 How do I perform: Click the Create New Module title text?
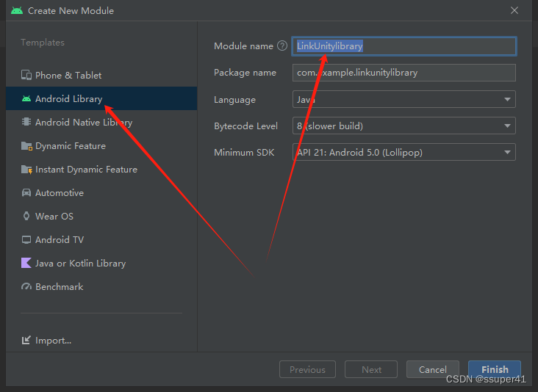click(x=71, y=10)
